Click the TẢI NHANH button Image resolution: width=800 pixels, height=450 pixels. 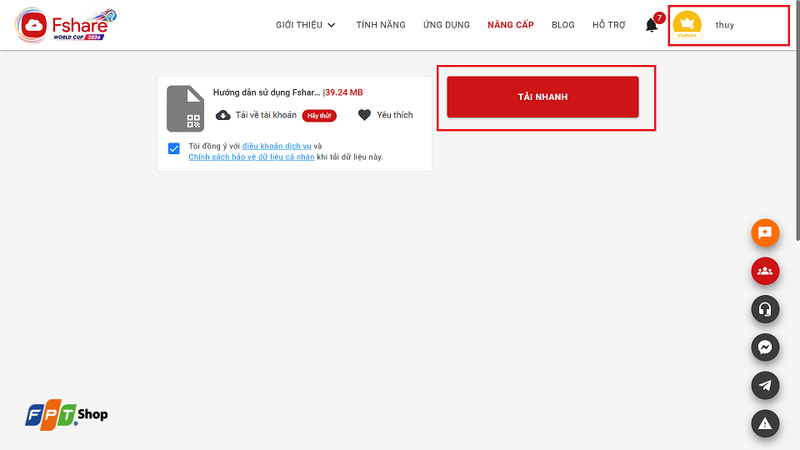[543, 97]
